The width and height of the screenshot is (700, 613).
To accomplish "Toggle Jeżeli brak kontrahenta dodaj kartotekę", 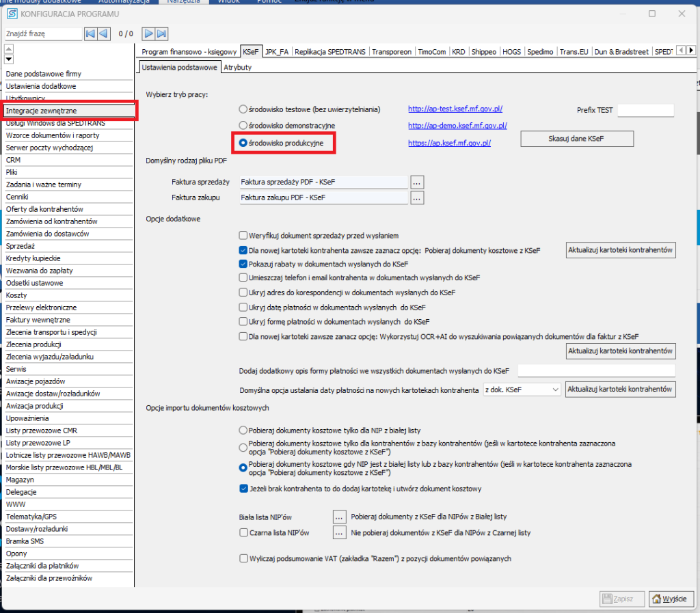I will coord(244,489).
